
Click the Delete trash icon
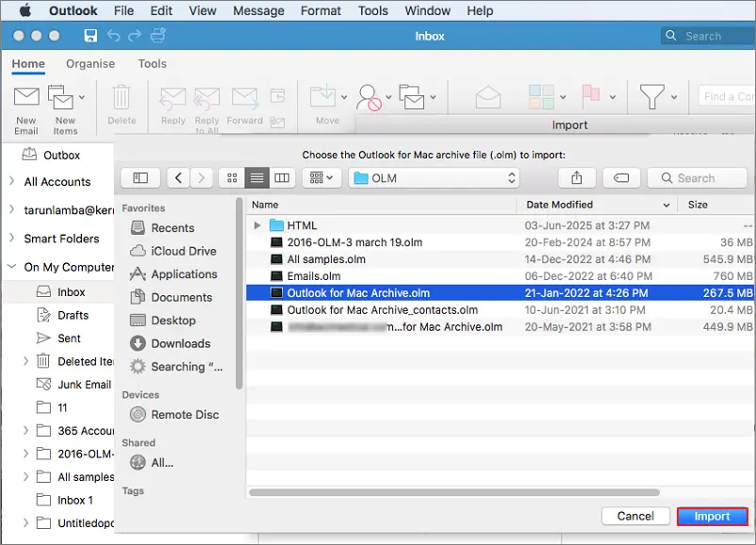coord(122,96)
